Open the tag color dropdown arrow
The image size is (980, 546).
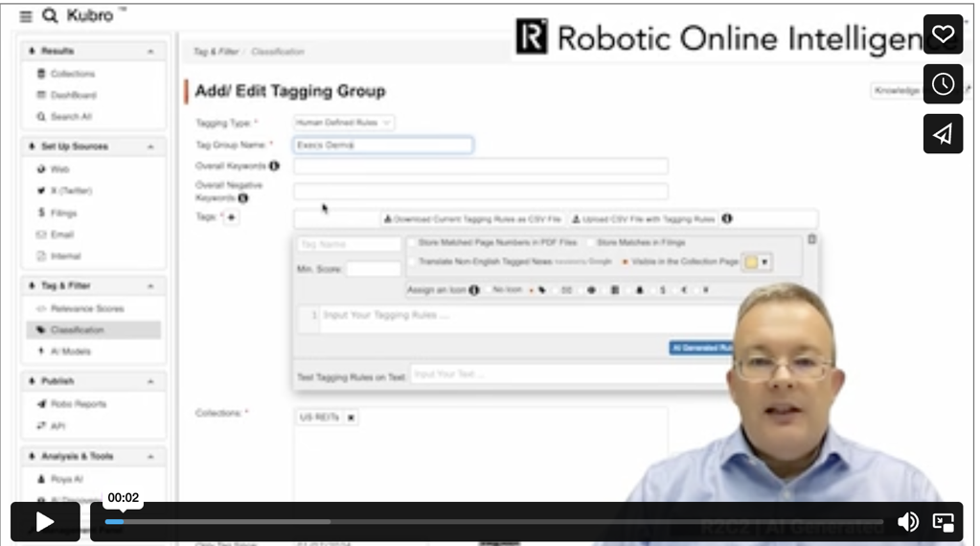[764, 262]
